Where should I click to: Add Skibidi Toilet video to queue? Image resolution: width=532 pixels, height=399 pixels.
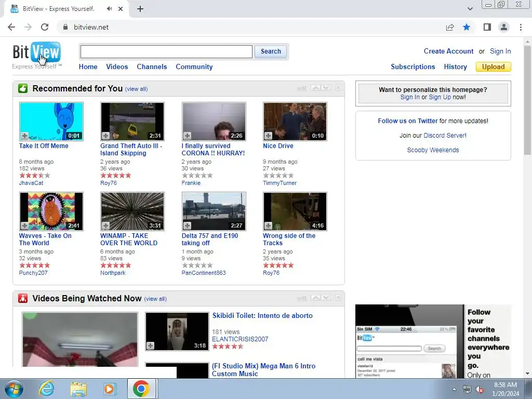[x=150, y=345]
